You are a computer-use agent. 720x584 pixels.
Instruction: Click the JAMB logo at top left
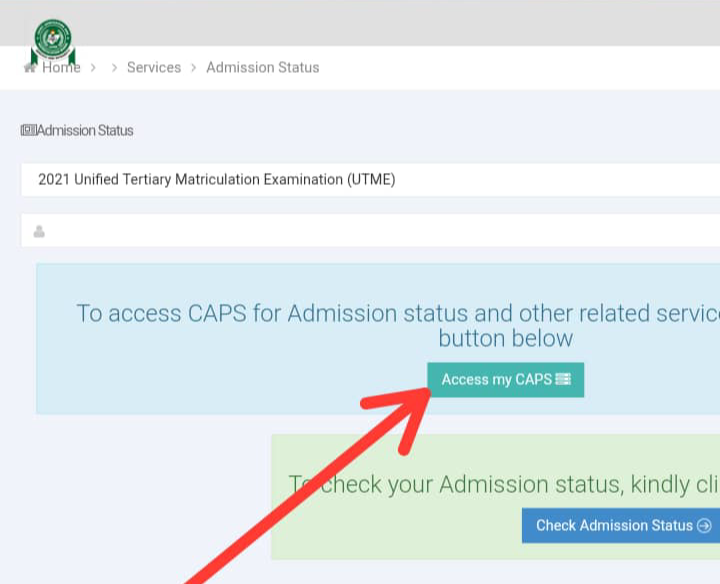[x=53, y=41]
